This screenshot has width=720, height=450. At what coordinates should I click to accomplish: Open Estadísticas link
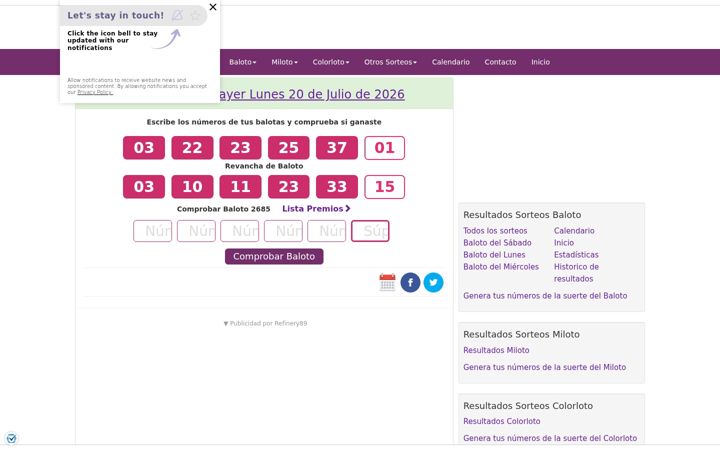(576, 255)
